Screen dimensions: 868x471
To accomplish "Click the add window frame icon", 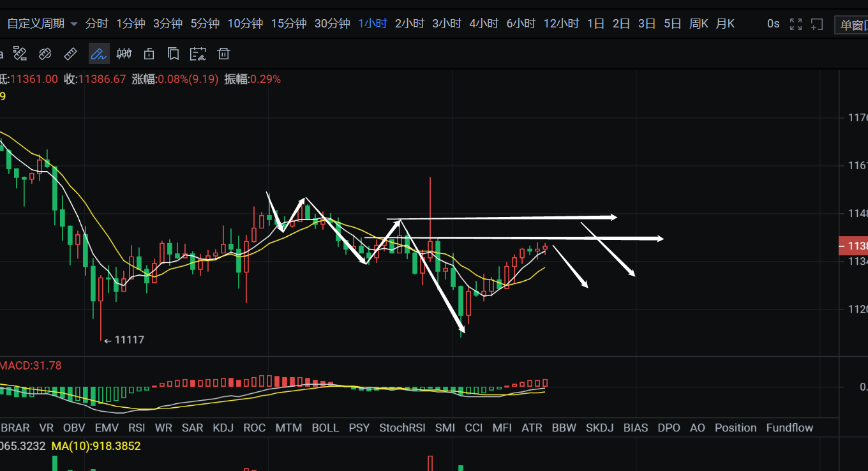I will pos(817,24).
